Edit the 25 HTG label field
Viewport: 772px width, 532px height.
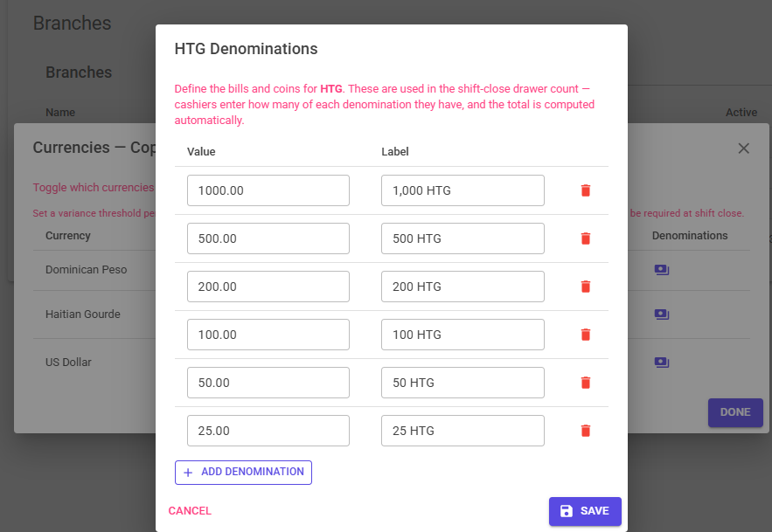pos(463,431)
